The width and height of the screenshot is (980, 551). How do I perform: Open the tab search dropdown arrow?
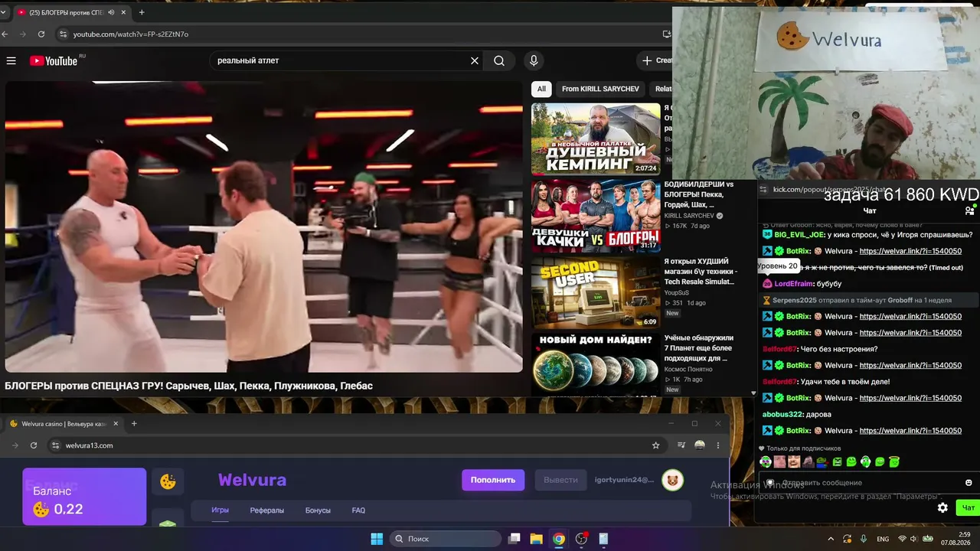(3, 12)
